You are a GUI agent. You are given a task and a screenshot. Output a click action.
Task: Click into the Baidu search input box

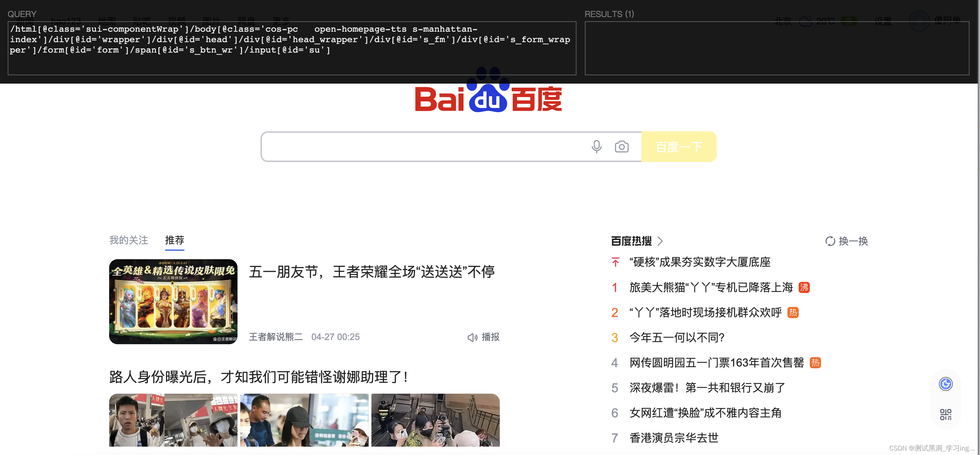pos(422,147)
